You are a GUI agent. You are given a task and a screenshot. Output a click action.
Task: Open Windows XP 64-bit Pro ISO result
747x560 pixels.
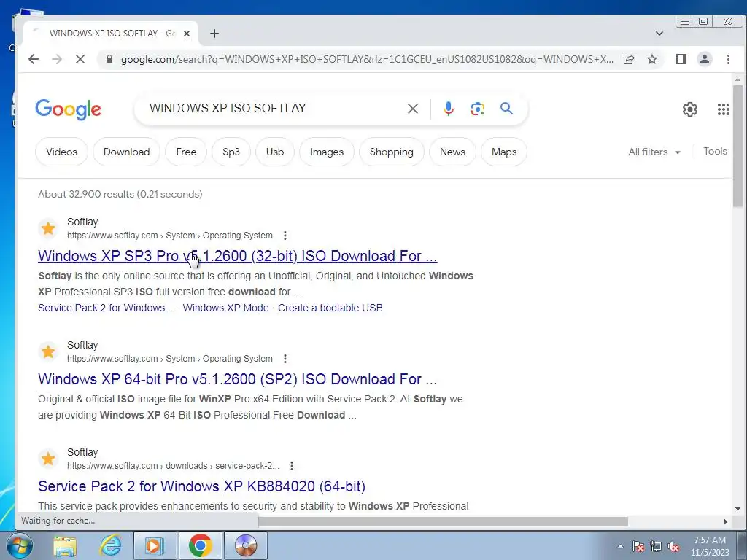coord(237,379)
